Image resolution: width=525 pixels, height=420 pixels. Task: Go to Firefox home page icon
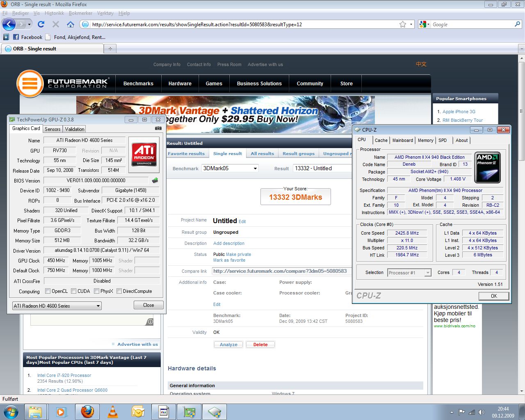tap(71, 24)
